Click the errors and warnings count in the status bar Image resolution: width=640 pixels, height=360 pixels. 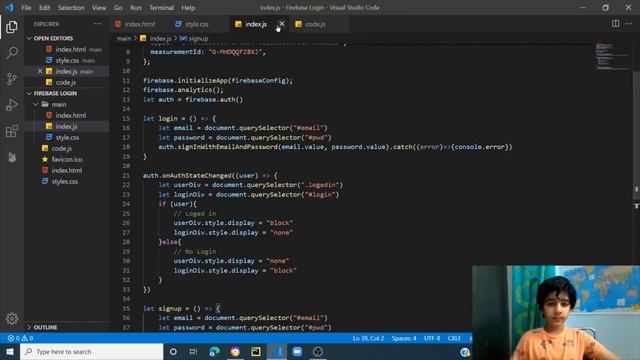click(x=20, y=338)
